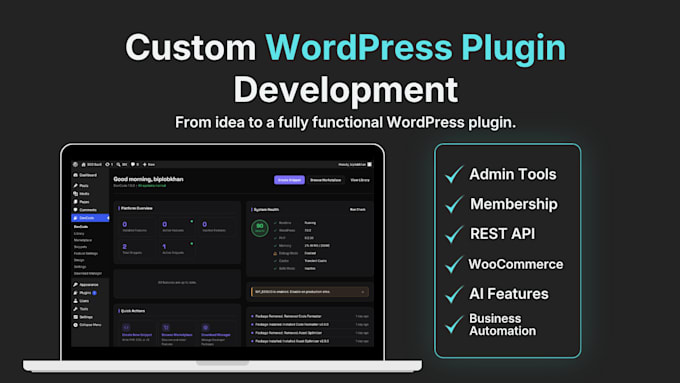
Task: Click Run Check in System Health panel
Action: pos(358,210)
